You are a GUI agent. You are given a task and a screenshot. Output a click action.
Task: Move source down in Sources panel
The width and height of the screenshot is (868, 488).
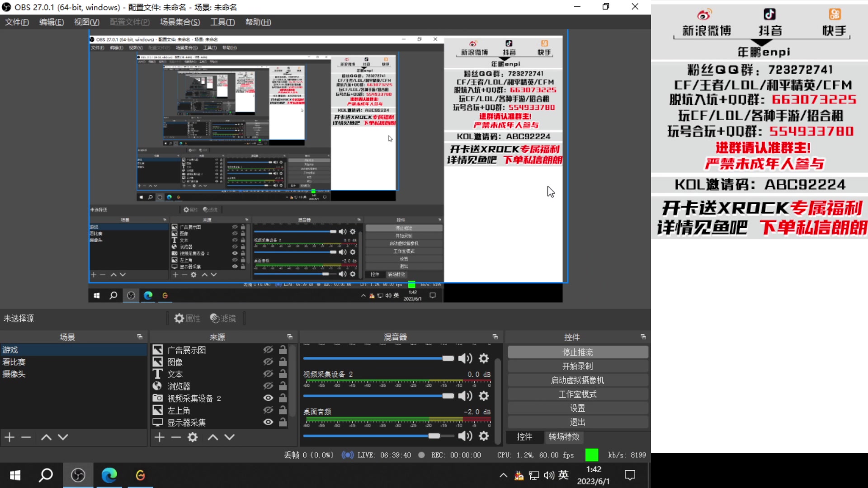pos(230,437)
